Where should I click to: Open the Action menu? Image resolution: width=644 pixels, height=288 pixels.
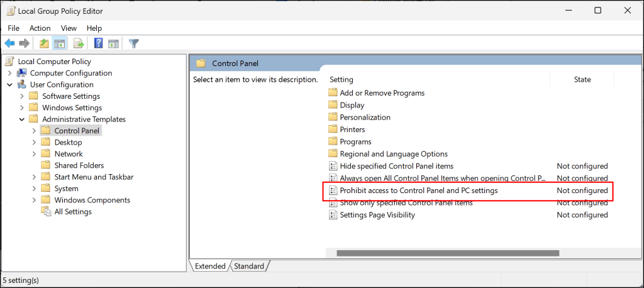pyautogui.click(x=40, y=28)
